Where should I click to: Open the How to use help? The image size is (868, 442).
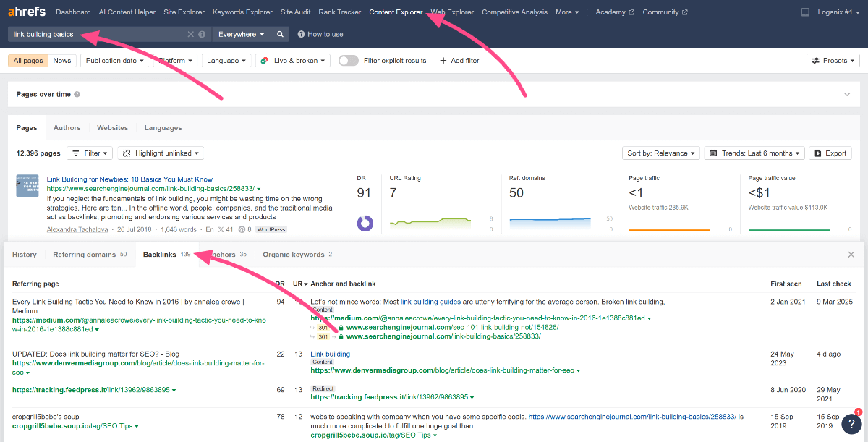click(x=320, y=34)
